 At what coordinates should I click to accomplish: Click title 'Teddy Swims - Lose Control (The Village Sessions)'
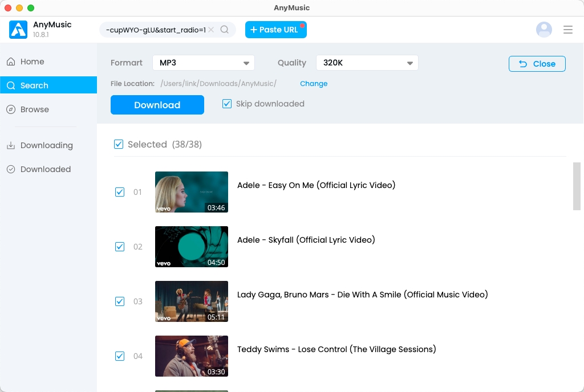336,349
